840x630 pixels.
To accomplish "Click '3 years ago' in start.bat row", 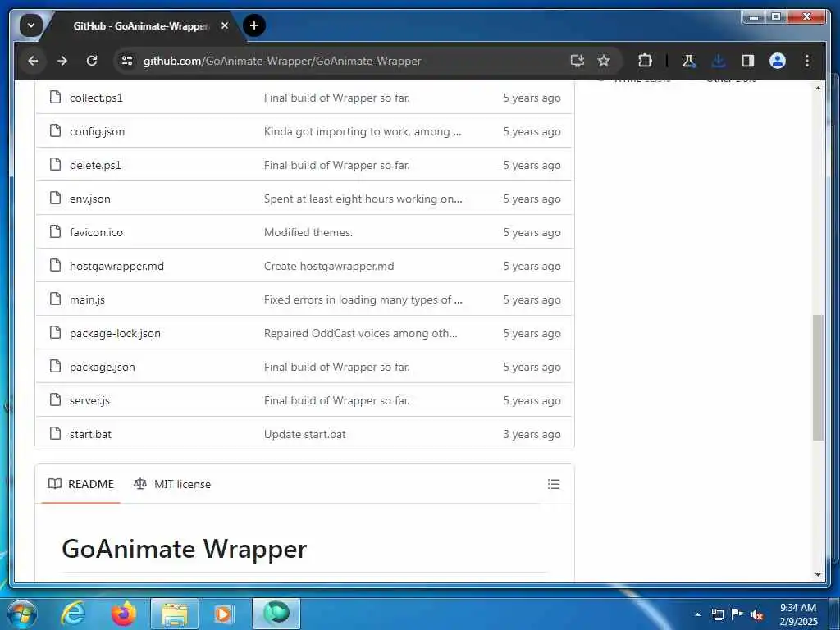I will pyautogui.click(x=532, y=435).
